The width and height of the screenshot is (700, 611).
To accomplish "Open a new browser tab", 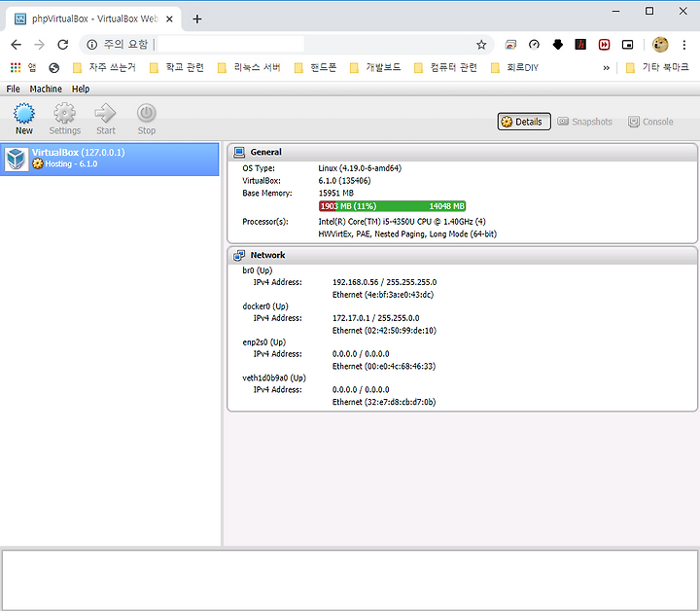I will pos(196,18).
